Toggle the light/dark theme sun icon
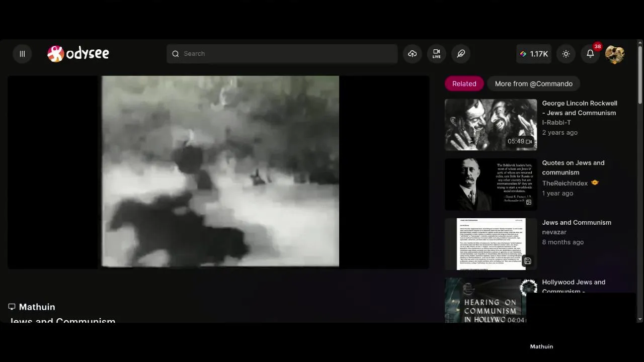Screen dimensions: 644x362 tap(566, 54)
